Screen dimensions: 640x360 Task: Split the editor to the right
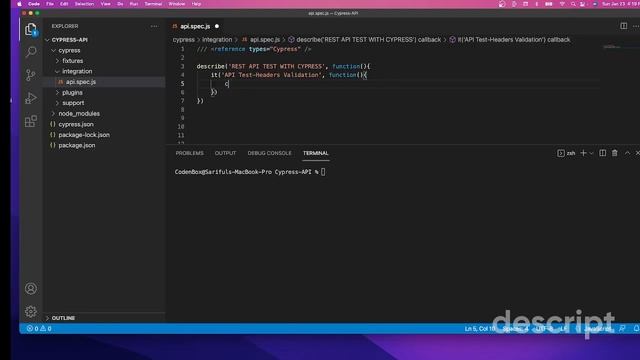point(624,26)
